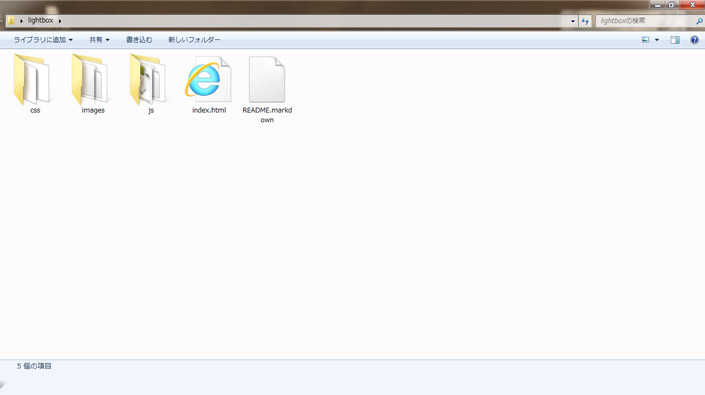Select the index.html file name text
Screen dimensions: 705x395
pos(209,110)
